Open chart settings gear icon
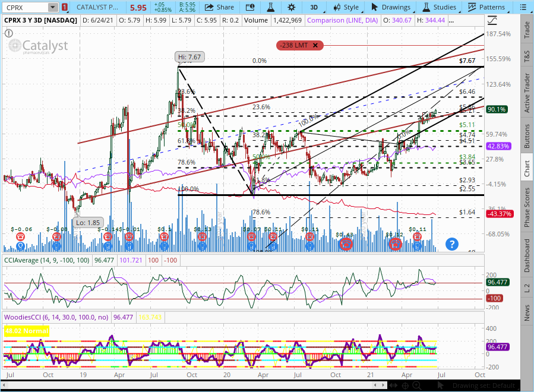534x392 pixels. [x=292, y=7]
